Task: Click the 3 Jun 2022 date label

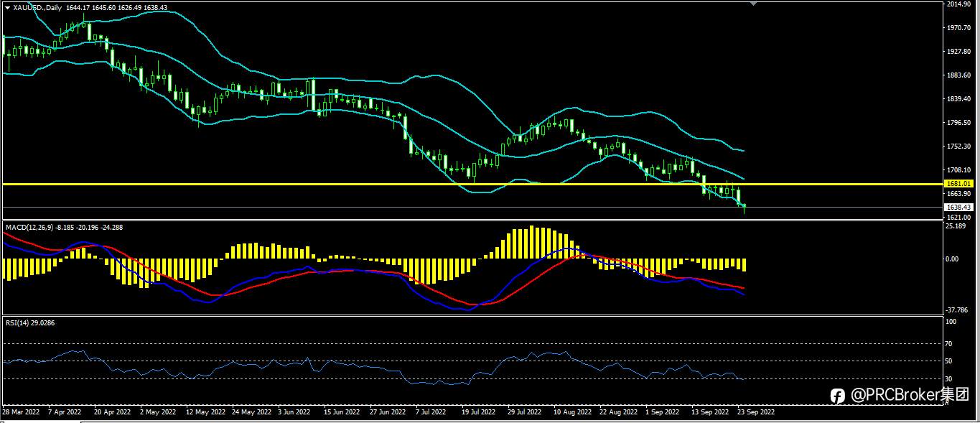Action: tap(295, 413)
